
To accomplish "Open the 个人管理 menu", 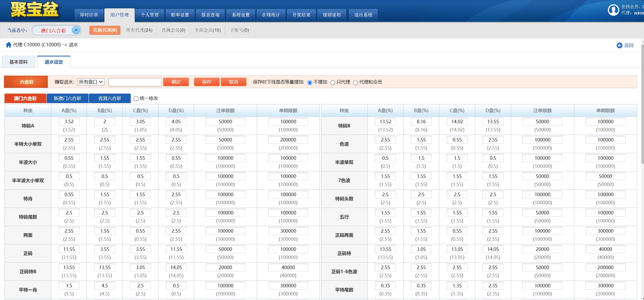I will point(150,15).
